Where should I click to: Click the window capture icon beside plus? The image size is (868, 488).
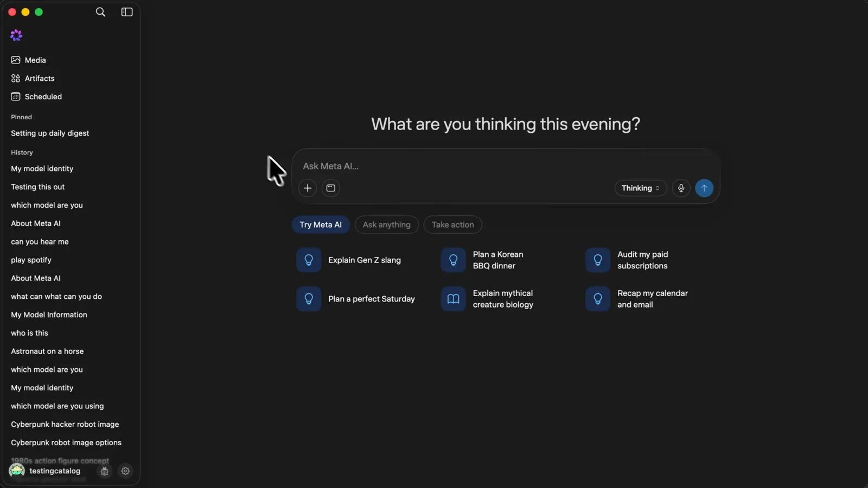331,188
